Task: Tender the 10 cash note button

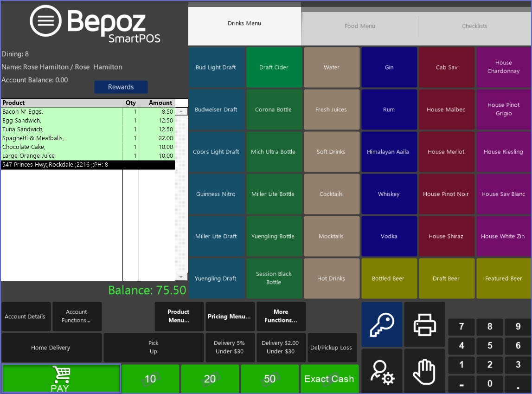Action: (x=150, y=379)
